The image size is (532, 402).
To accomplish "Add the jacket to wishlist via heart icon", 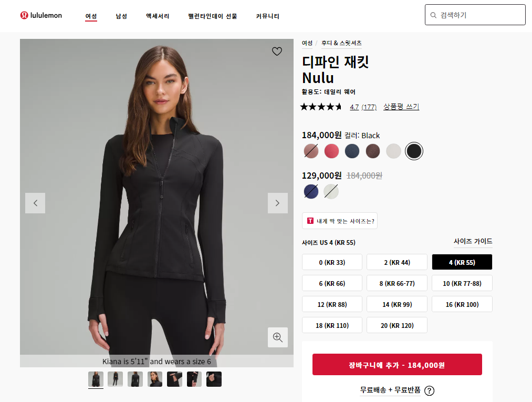I will point(277,51).
